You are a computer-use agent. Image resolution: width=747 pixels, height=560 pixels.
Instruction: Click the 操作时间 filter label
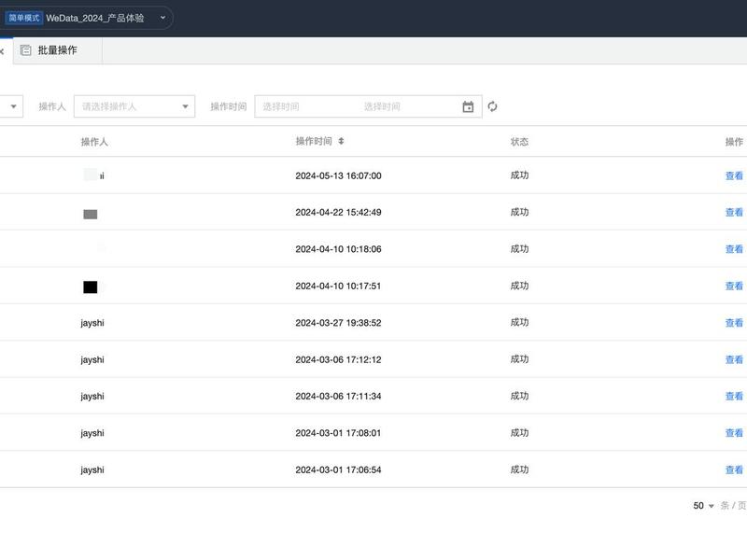click(229, 106)
